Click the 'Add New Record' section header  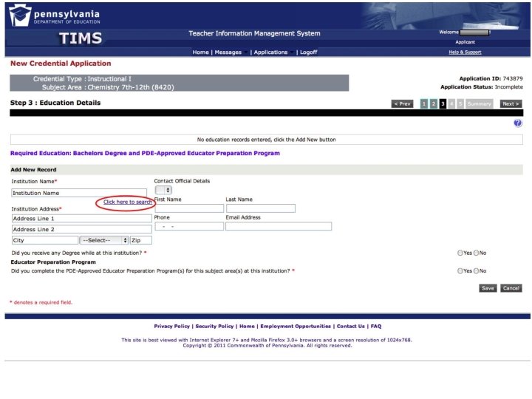point(33,170)
